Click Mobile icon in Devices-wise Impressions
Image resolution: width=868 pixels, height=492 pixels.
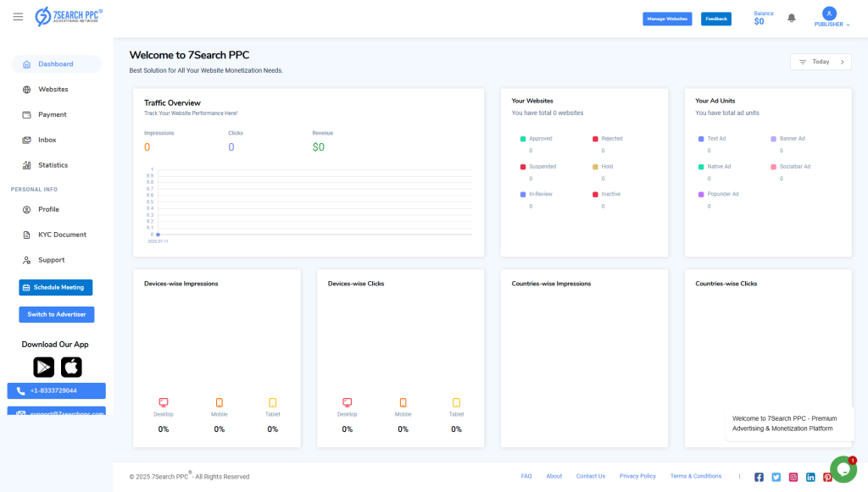(x=220, y=402)
